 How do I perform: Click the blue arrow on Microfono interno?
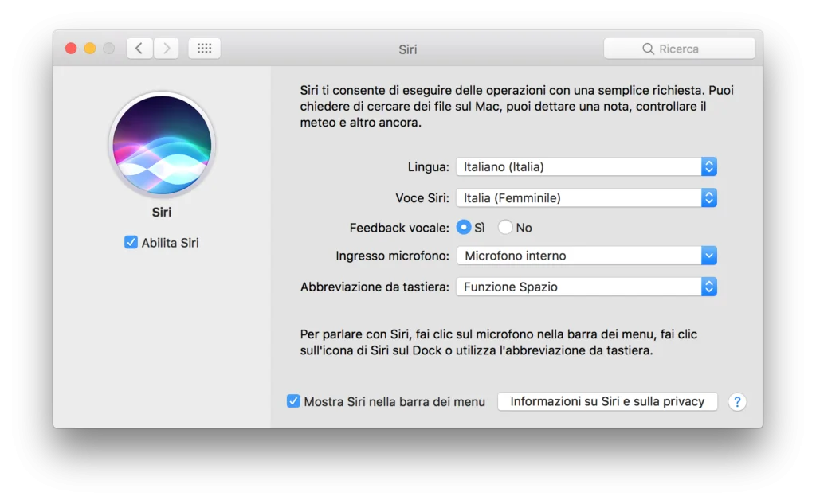[x=708, y=256]
